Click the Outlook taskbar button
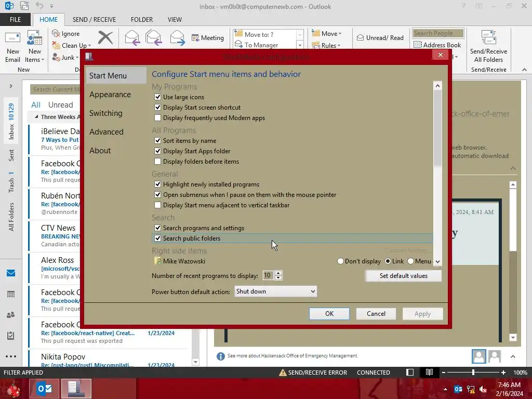The image size is (532, 399). pos(45,389)
